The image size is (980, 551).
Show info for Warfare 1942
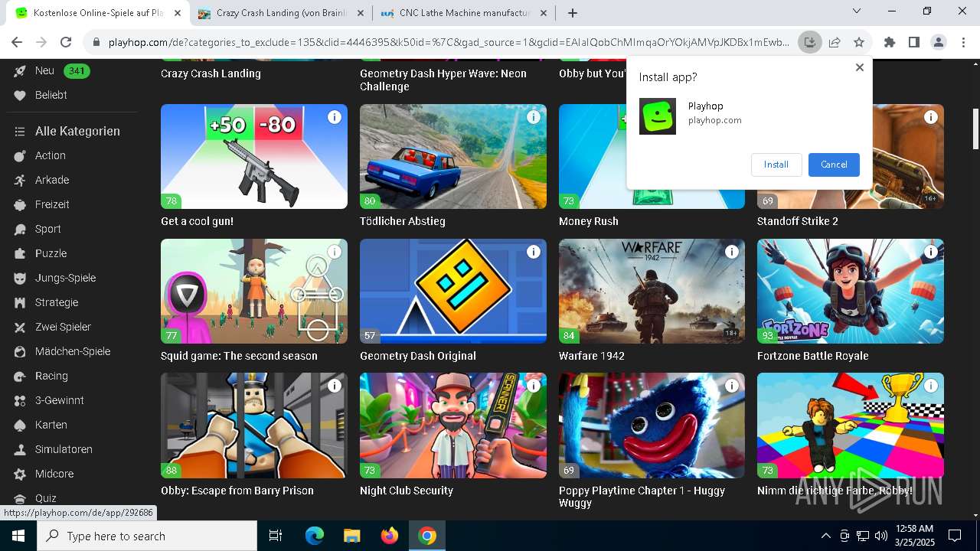[x=732, y=252]
